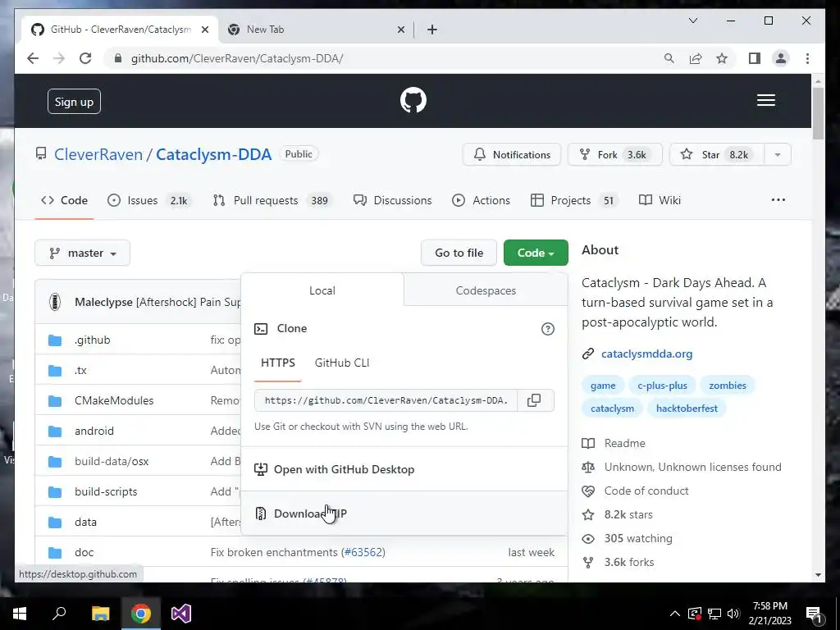Star the Cataclysm-DDA repository

(717, 155)
